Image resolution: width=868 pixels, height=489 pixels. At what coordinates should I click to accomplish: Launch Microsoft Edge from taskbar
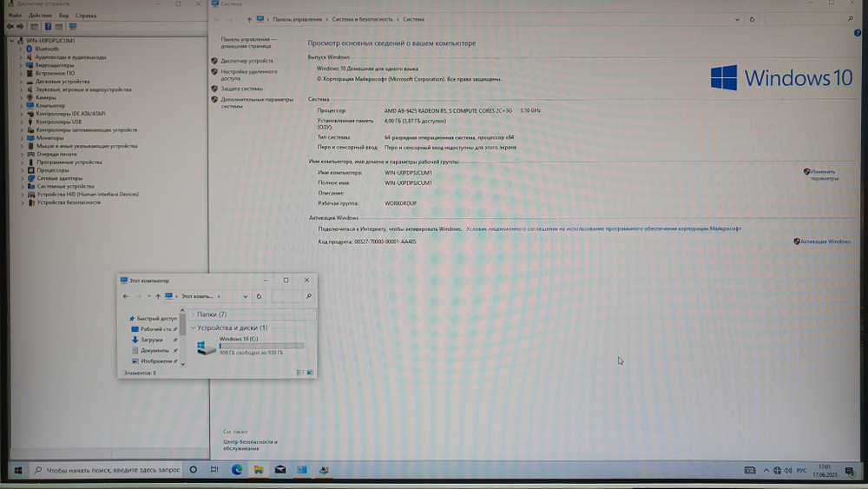pos(237,470)
